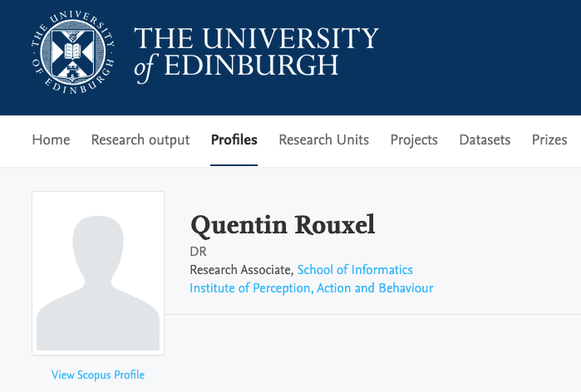Viewport: 581px width, 392px height.
Task: Visit Institute of Perception, Action and Behaviour
Action: (x=312, y=288)
